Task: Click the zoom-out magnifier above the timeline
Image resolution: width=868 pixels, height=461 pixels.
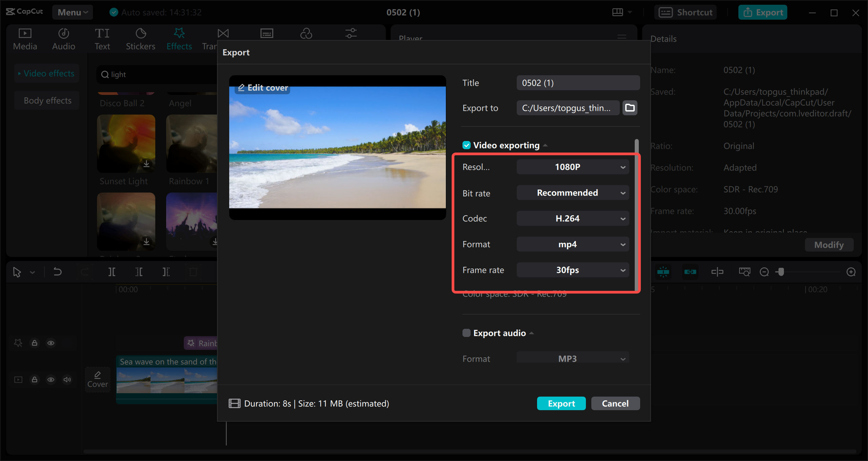Action: 764,272
